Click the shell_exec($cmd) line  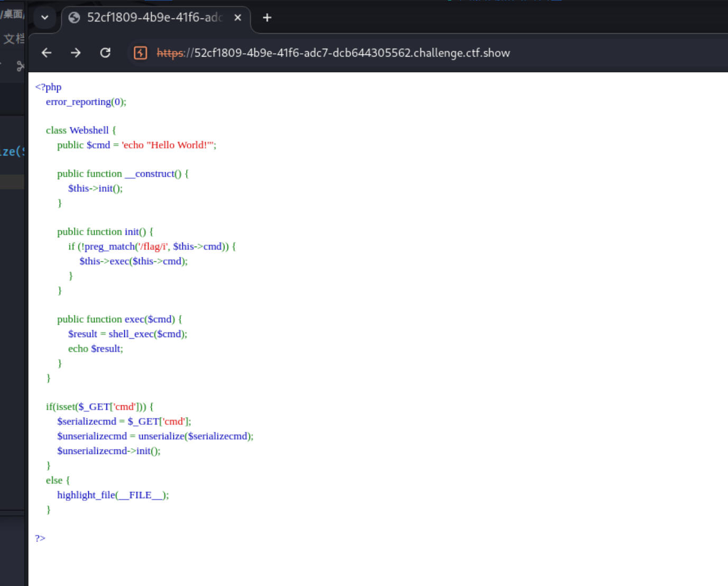(127, 334)
